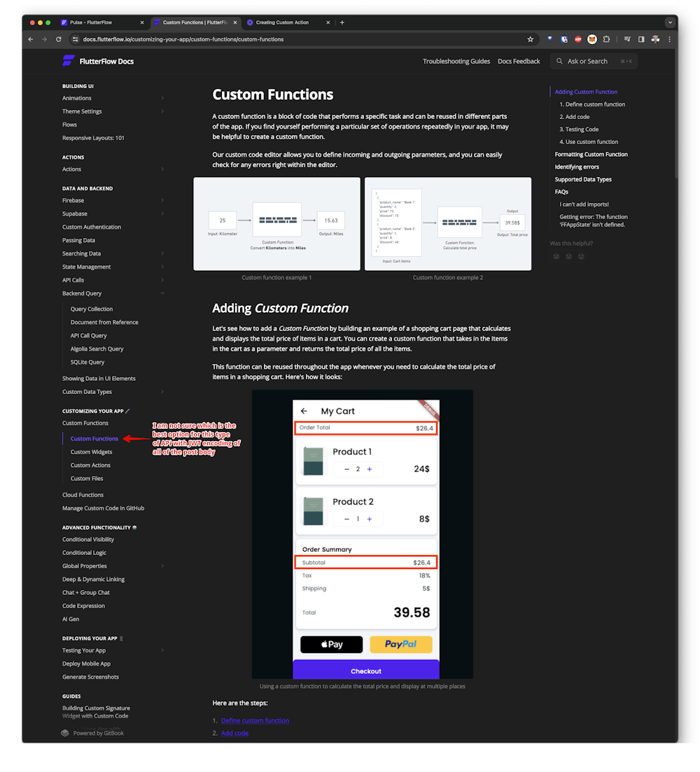Expand the API Calls section

(162, 280)
